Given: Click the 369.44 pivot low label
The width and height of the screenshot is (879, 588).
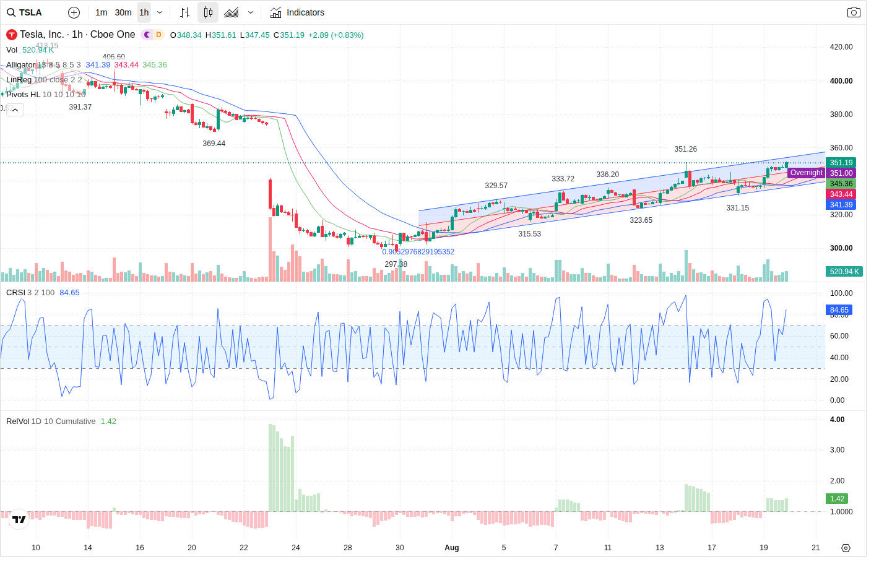Looking at the screenshot, I should coord(214,144).
